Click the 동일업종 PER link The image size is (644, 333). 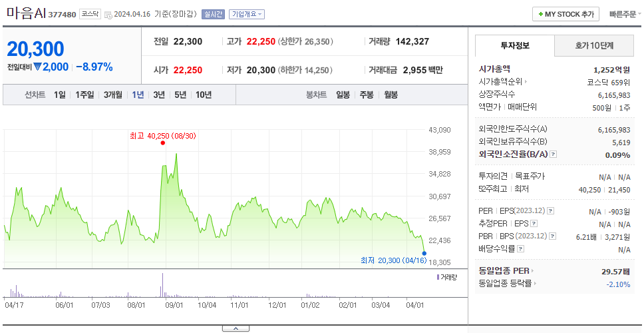(504, 271)
